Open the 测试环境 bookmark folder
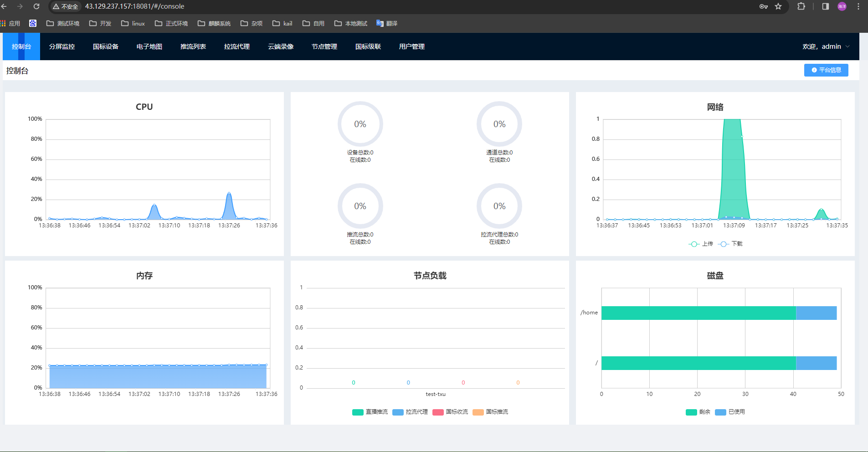This screenshot has height=452, width=868. 63,23
